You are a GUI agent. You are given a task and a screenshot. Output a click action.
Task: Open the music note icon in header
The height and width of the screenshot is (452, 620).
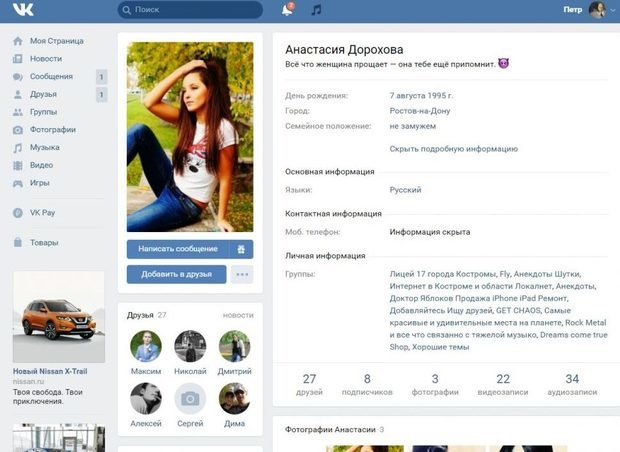point(316,9)
